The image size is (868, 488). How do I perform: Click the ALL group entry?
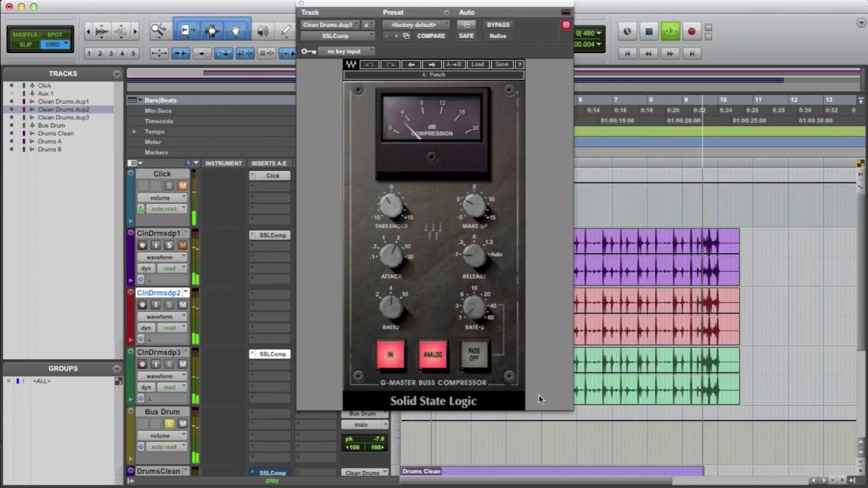[x=42, y=381]
